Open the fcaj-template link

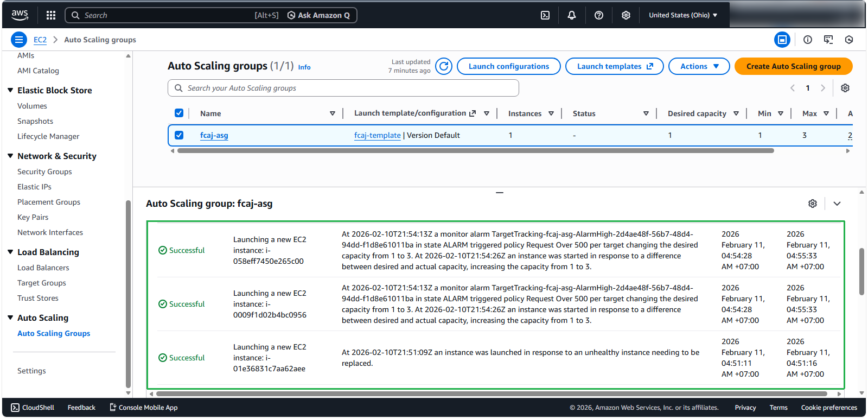click(378, 135)
